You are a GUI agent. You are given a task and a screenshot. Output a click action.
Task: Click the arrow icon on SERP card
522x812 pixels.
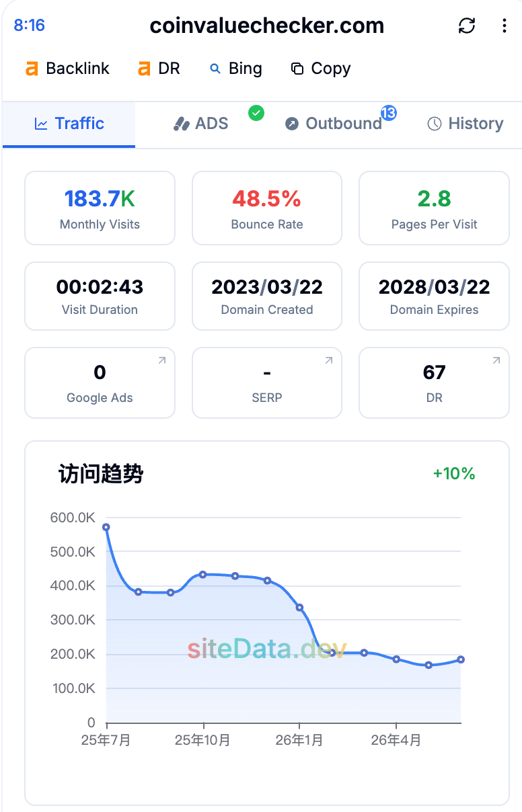tap(328, 361)
